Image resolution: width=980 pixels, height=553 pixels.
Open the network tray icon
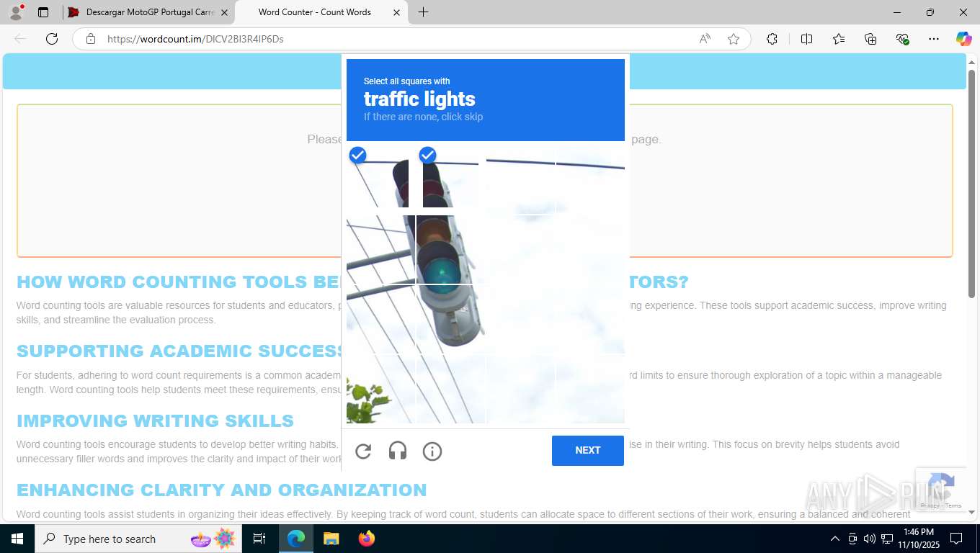pyautogui.click(x=888, y=539)
